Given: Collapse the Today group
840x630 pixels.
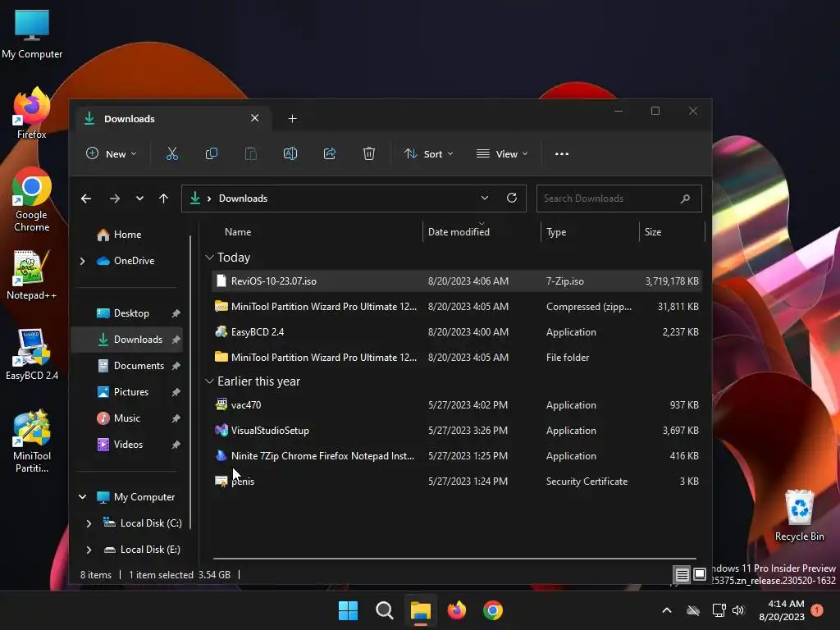Looking at the screenshot, I should [x=209, y=258].
